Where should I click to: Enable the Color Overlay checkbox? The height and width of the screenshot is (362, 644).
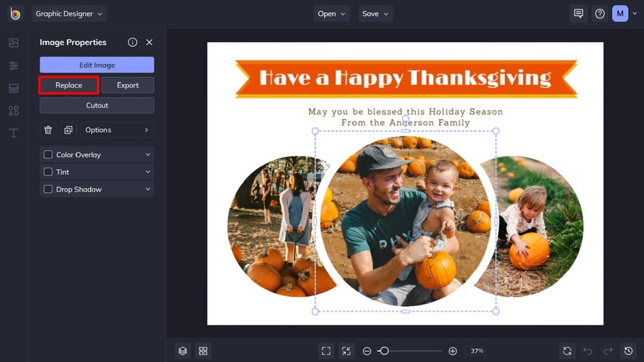[x=48, y=155]
